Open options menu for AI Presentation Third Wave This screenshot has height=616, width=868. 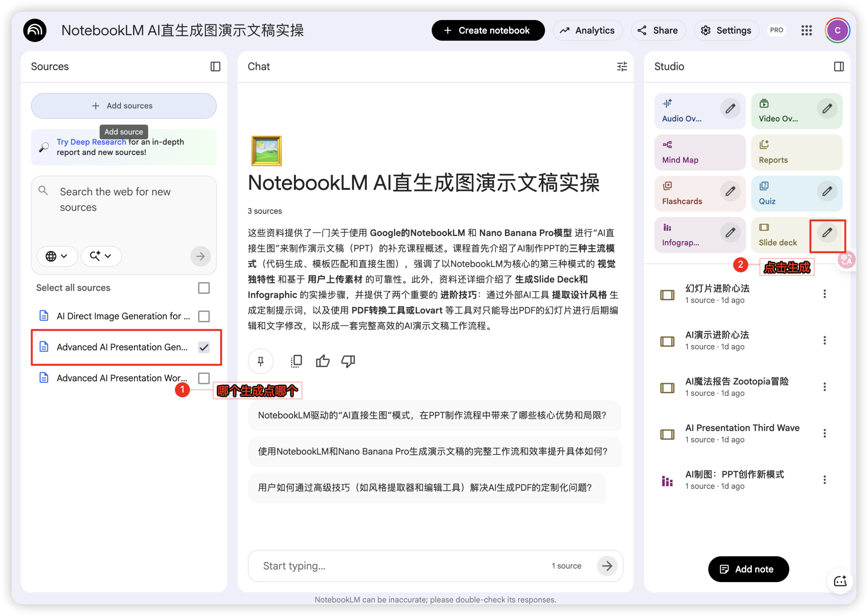click(825, 433)
